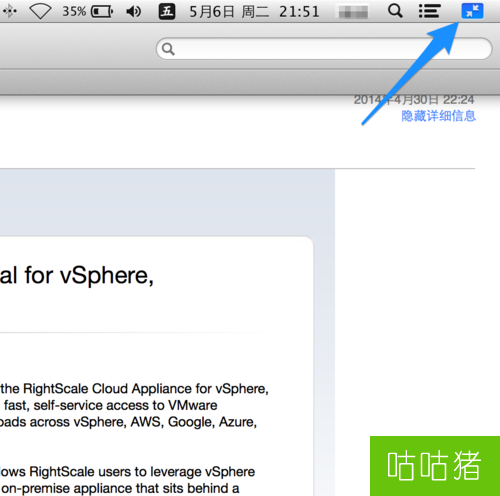
Task: Click 隐藏详细信息 to hide details
Action: coord(438,116)
